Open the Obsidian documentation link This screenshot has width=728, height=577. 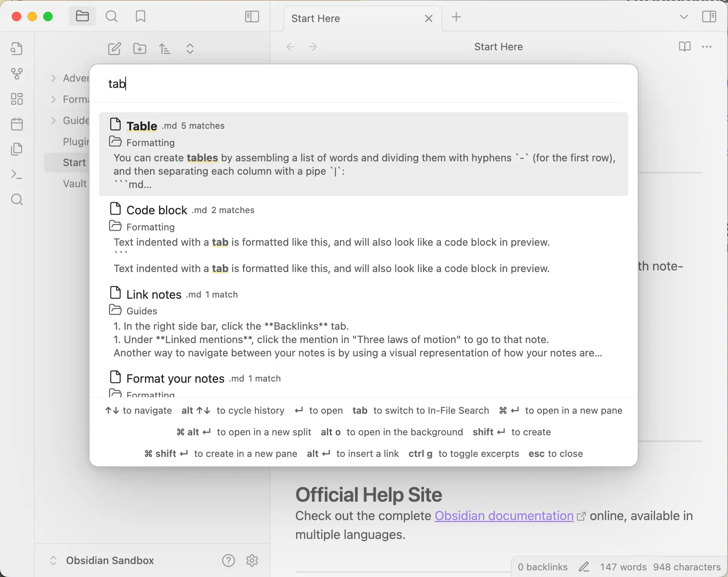(x=504, y=516)
